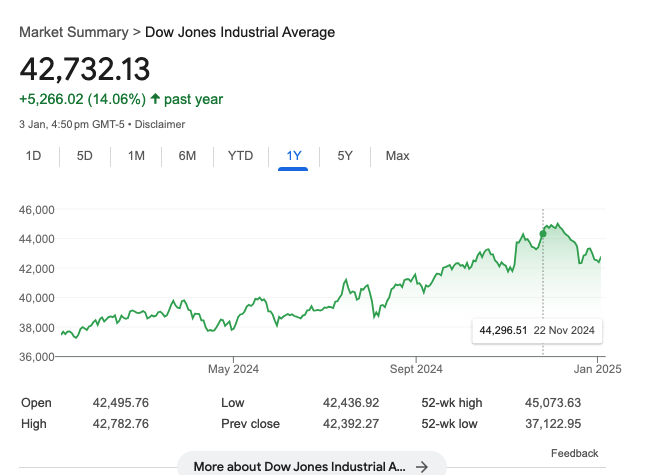
Task: Click the 42,732.13 index price
Action: click(x=85, y=68)
